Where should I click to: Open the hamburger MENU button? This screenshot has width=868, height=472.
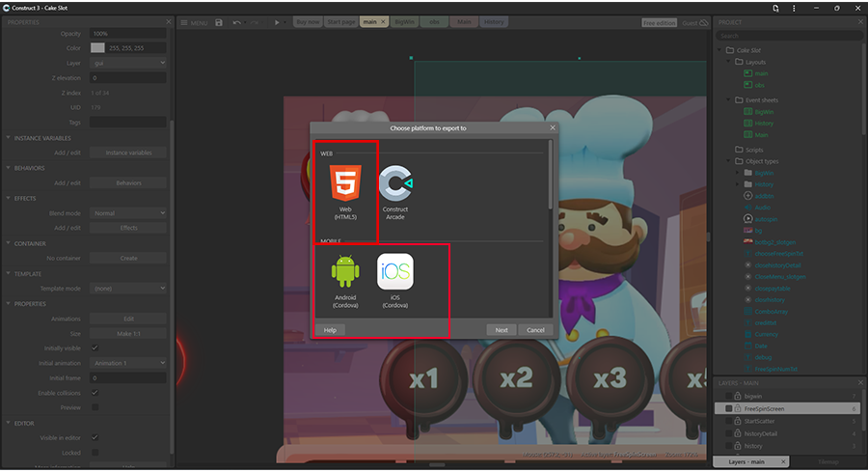(x=194, y=22)
